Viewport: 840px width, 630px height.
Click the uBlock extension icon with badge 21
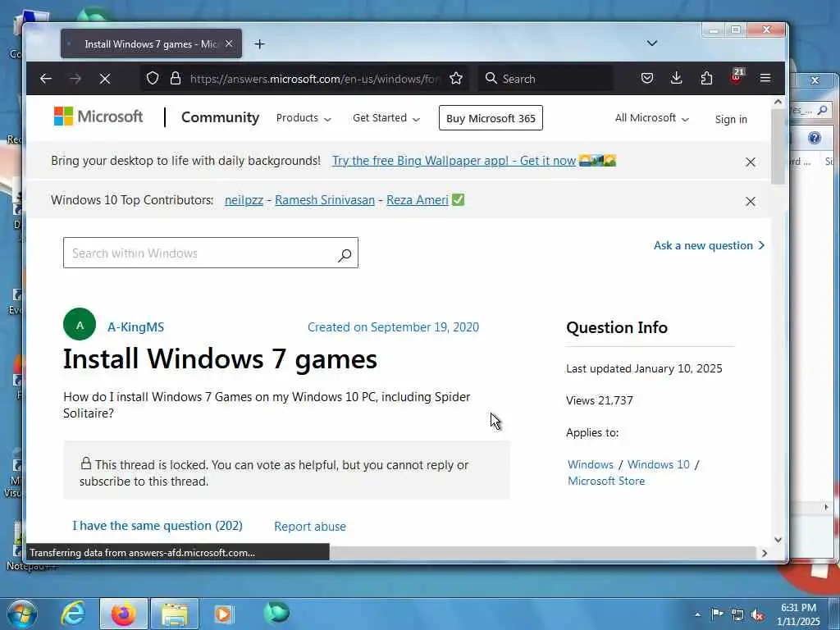[737, 76]
